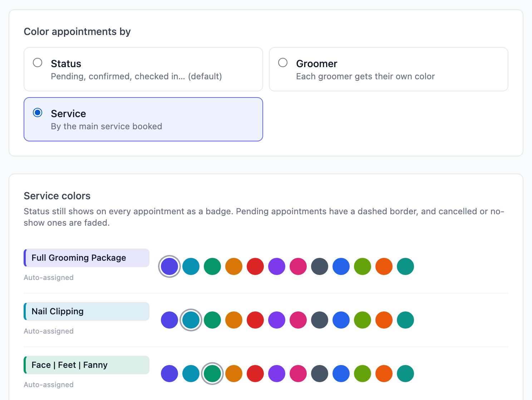Image resolution: width=532 pixels, height=400 pixels.
Task: Choose pink swatch in Nail Clipping row
Action: tap(298, 320)
